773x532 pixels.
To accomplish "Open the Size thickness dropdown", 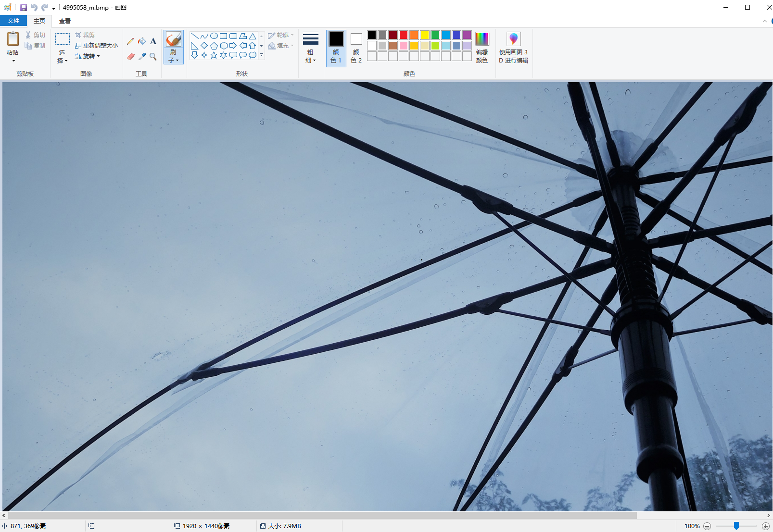I will (x=310, y=48).
